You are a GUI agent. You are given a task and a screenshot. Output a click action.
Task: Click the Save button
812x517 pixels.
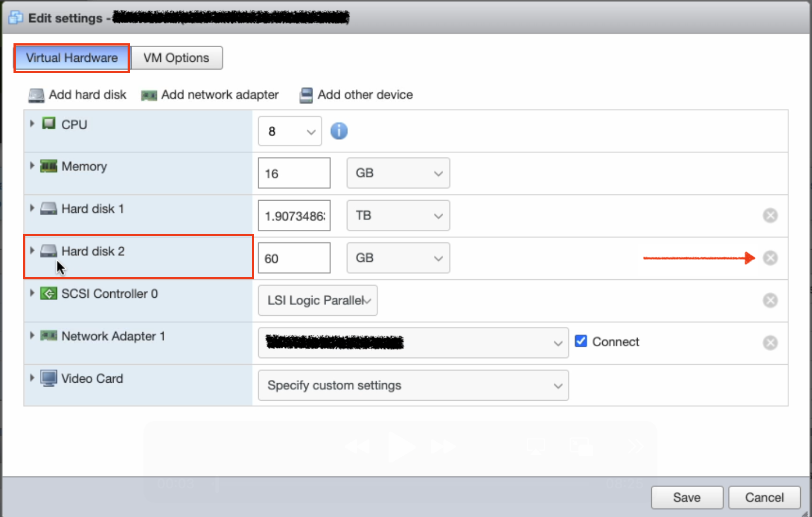coord(687,497)
